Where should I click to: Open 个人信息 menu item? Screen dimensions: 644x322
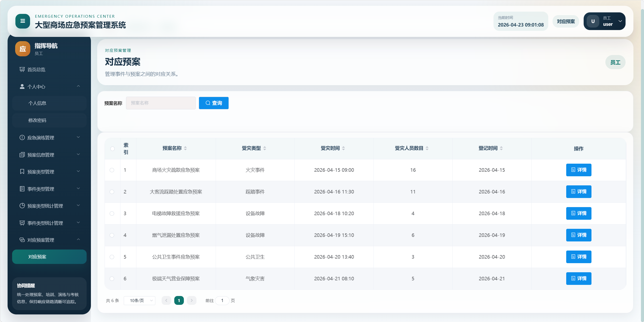[37, 103]
